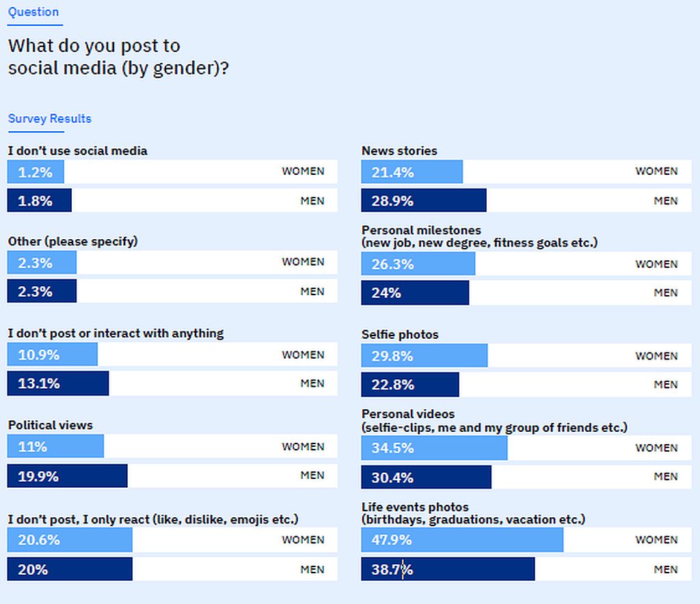
Task: Click the women 34.5% personal videos bar
Action: 435,448
